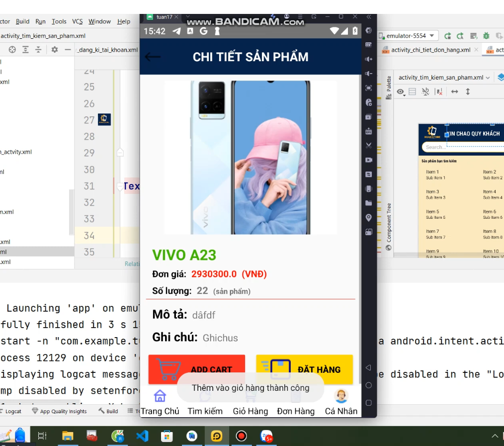Click fold marker at line 31 gutter

[x=120, y=186]
